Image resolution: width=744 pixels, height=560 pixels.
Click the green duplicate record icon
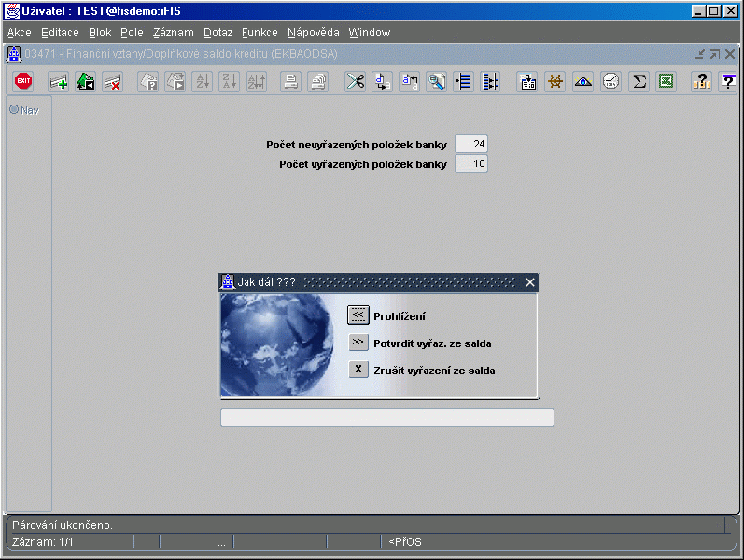coord(86,81)
